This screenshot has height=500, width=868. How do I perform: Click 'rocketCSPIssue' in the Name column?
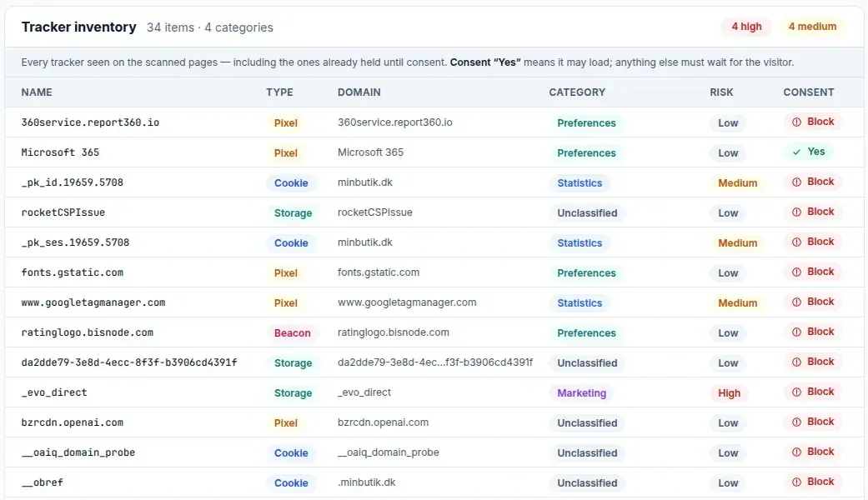pyautogui.click(x=63, y=212)
